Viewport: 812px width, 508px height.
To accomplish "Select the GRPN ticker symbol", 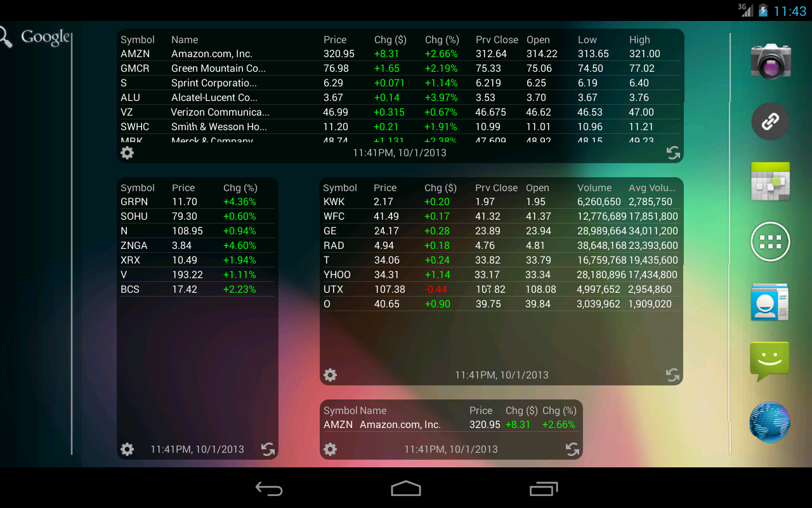I will tap(134, 202).
